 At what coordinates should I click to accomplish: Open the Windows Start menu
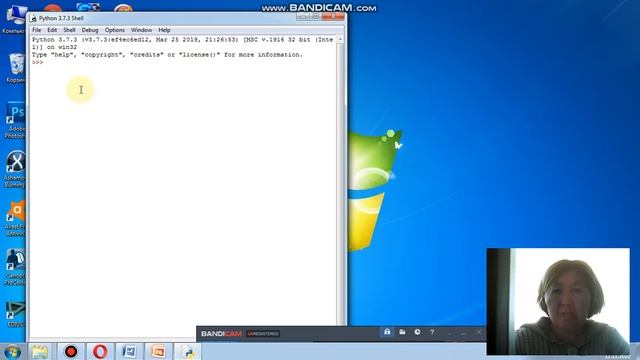click(12, 352)
